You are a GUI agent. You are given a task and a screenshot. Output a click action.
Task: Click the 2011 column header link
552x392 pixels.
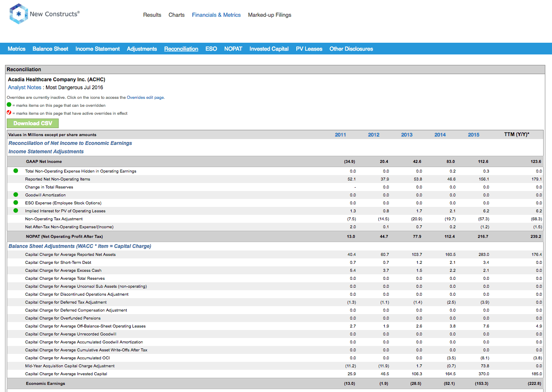pyautogui.click(x=340, y=134)
